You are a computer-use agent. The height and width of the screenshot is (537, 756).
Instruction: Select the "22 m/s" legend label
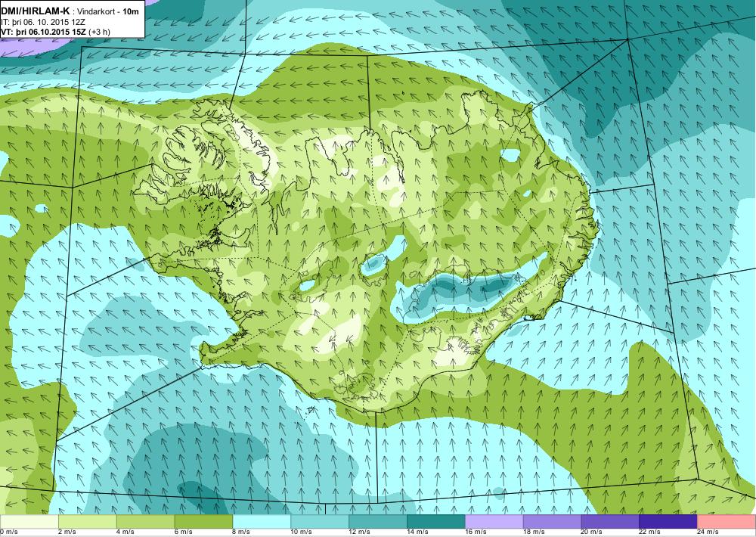click(650, 532)
